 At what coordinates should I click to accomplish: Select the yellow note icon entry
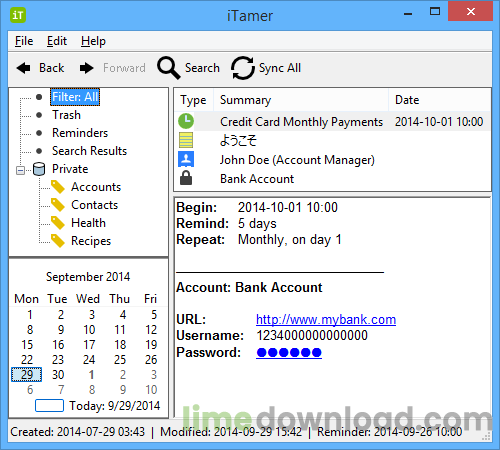click(186, 140)
